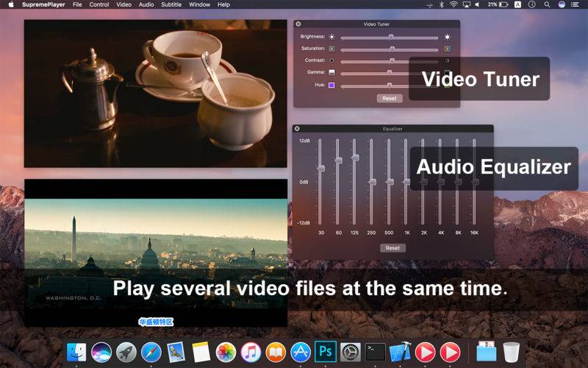Adjust the Hue slider knob
Image resolution: width=588 pixels, height=368 pixels.
[390, 85]
